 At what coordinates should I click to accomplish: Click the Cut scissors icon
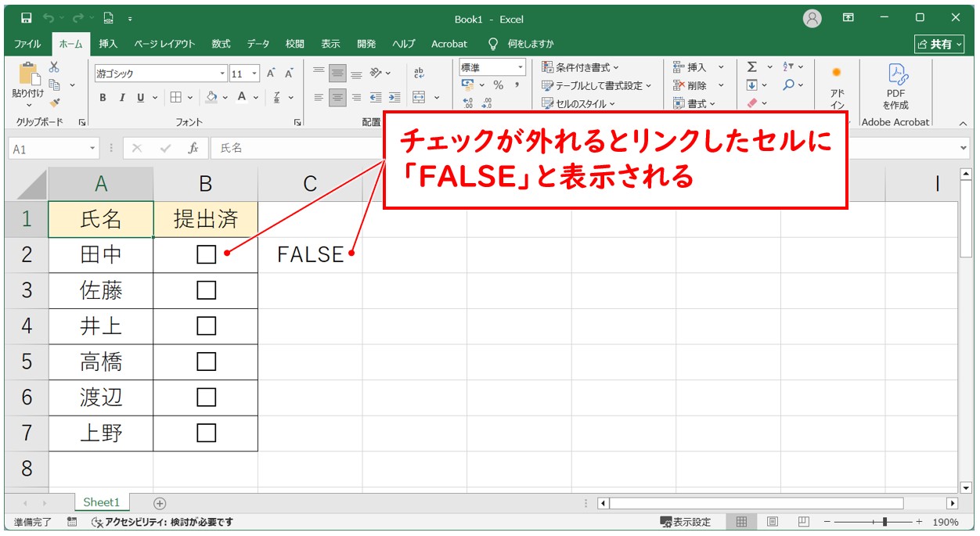click(x=54, y=67)
